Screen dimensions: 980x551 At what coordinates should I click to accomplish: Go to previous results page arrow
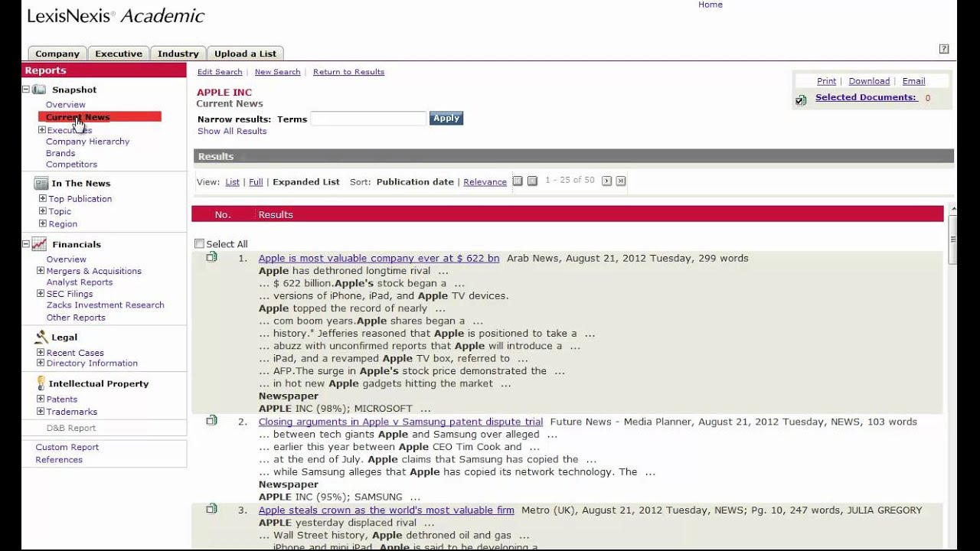(x=532, y=181)
